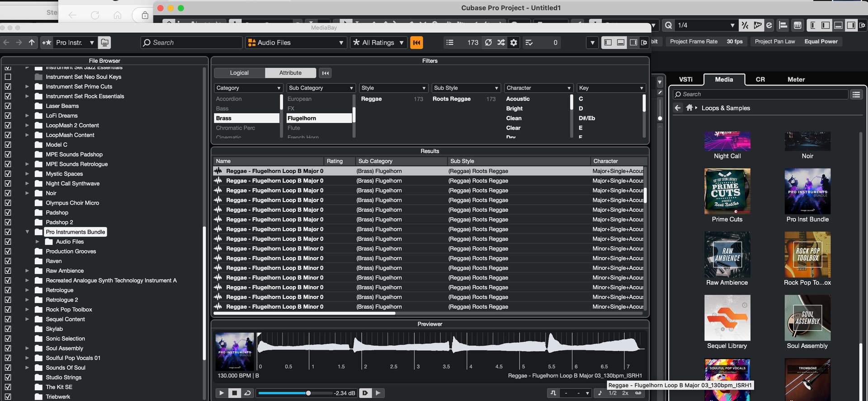
Task: Click the tape loop icon after 2x
Action: click(638, 393)
